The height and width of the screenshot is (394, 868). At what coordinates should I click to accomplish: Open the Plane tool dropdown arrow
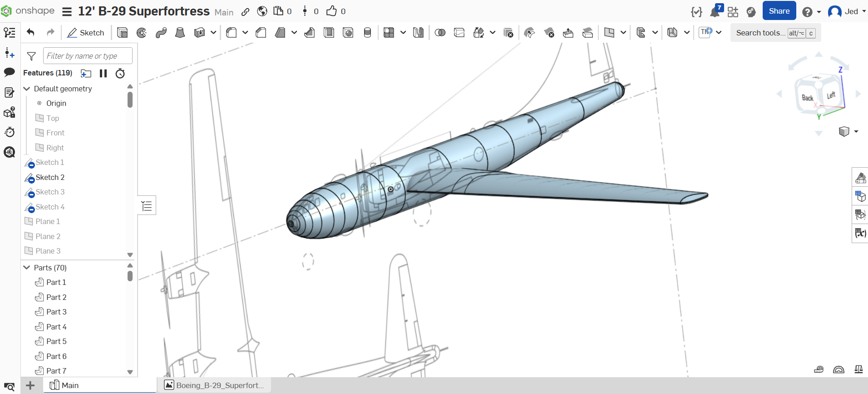pos(623,32)
